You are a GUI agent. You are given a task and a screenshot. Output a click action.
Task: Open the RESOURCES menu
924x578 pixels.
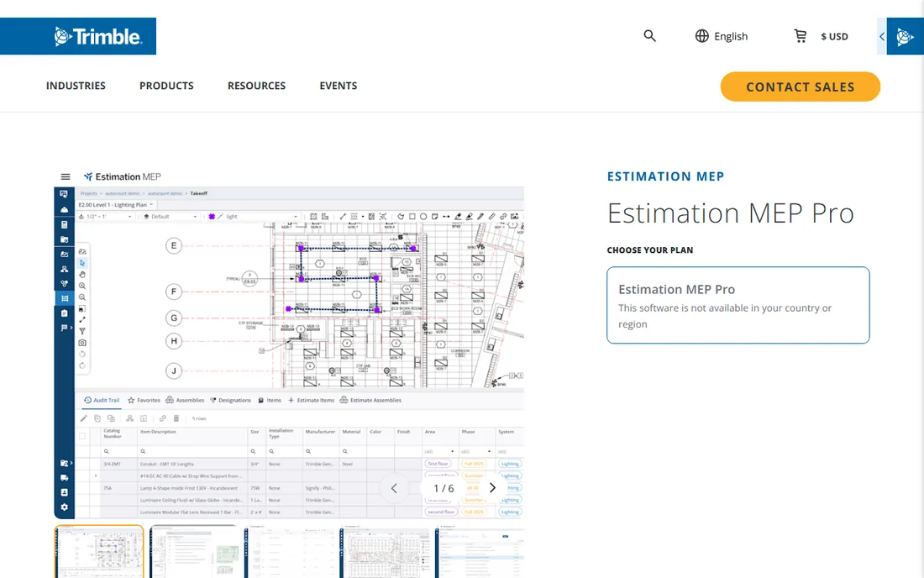pos(256,86)
